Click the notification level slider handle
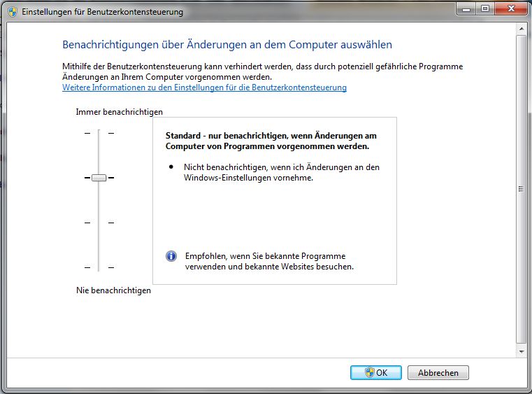 [x=99, y=178]
